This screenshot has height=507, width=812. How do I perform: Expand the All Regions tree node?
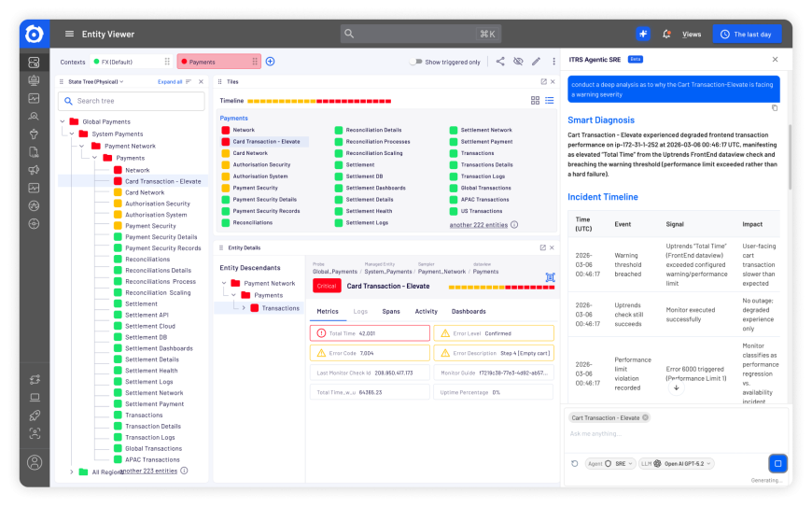point(72,472)
